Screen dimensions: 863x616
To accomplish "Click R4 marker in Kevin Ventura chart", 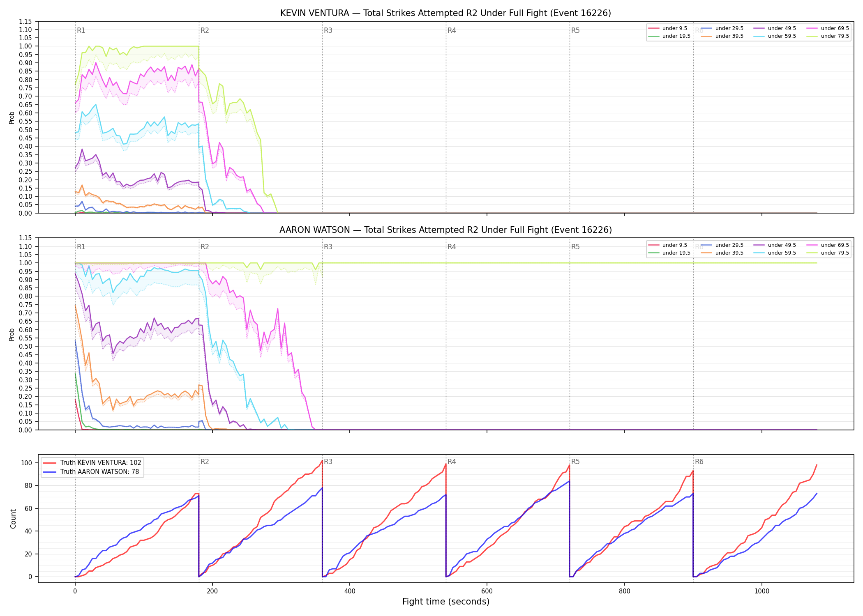I will coord(452,30).
